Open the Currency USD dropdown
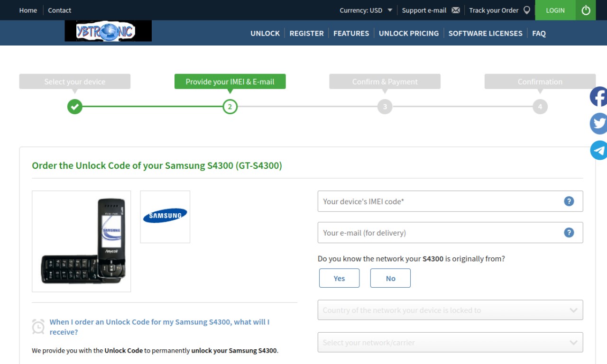This screenshot has height=364, width=607. tap(366, 10)
